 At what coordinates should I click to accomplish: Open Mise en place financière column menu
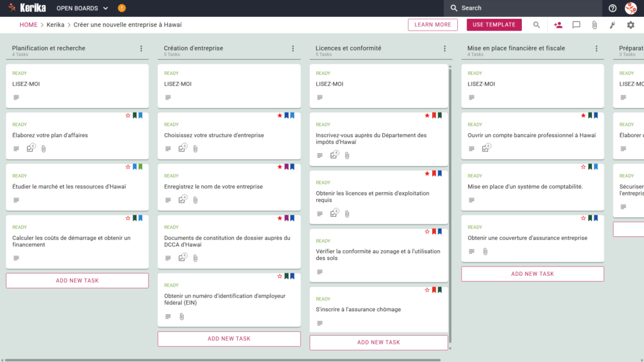[596, 48]
